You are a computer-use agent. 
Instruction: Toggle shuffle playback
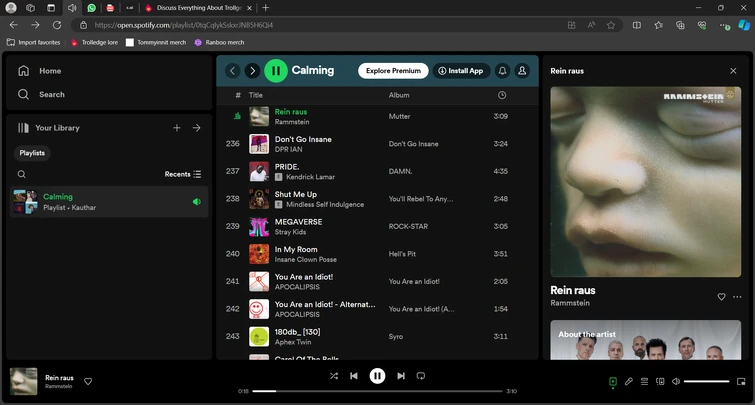click(334, 376)
